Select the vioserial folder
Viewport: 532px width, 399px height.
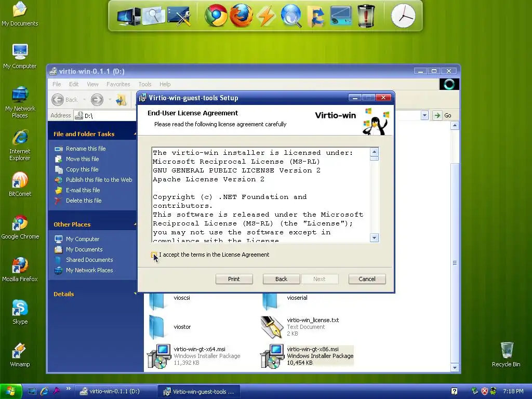click(x=270, y=301)
